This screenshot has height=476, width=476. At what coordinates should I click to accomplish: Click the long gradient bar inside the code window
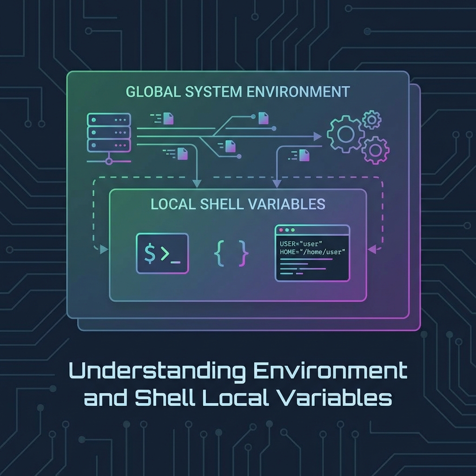click(x=306, y=259)
